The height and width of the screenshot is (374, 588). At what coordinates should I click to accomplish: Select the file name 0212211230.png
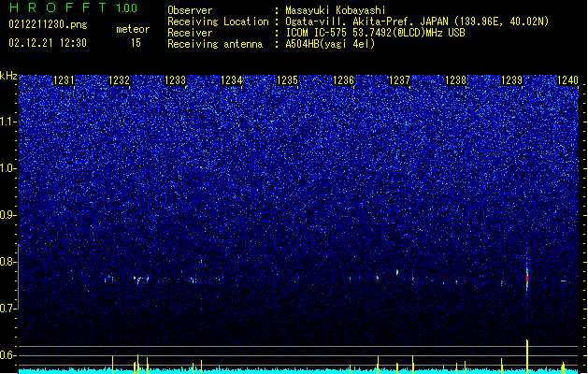(48, 25)
